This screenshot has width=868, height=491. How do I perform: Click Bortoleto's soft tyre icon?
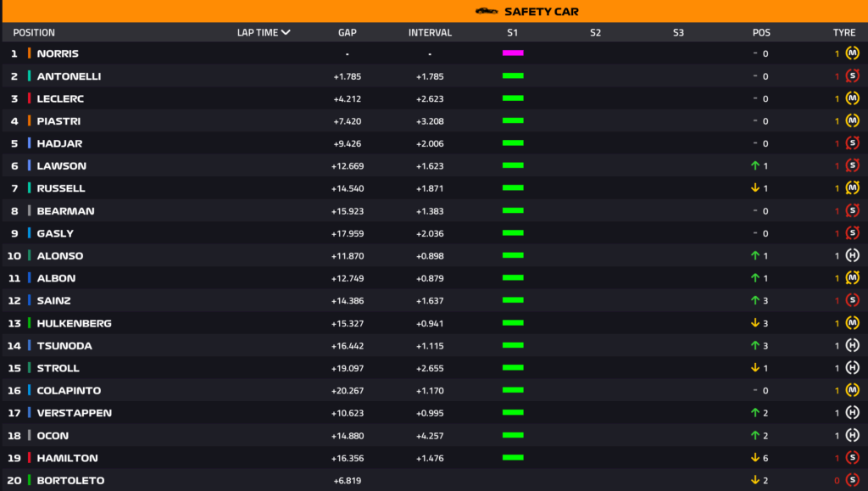click(853, 481)
